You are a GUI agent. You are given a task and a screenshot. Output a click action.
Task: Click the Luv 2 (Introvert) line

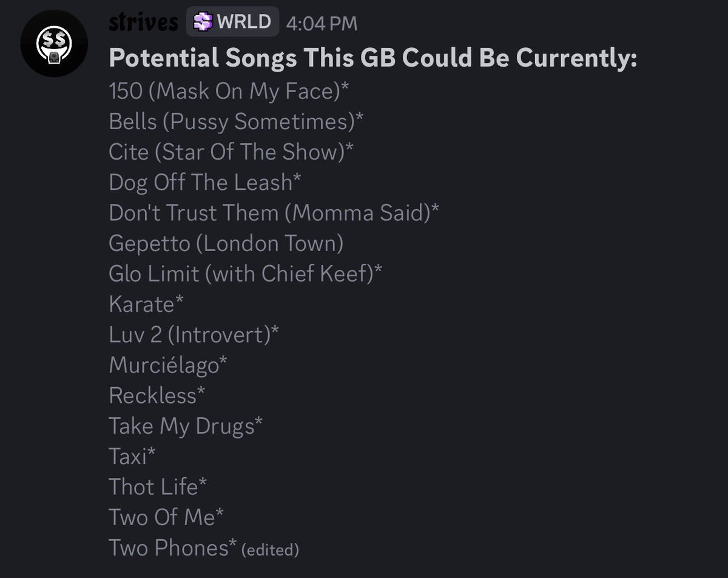point(194,334)
